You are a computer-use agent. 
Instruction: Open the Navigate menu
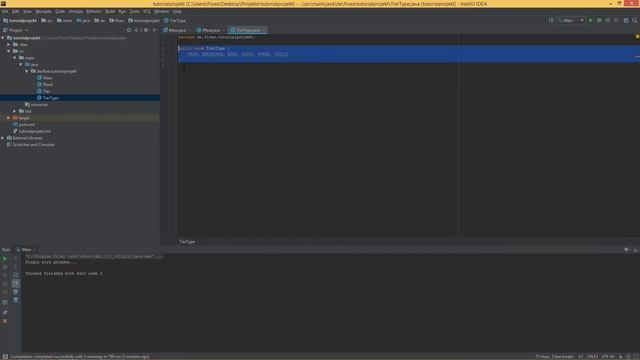pos(43,11)
